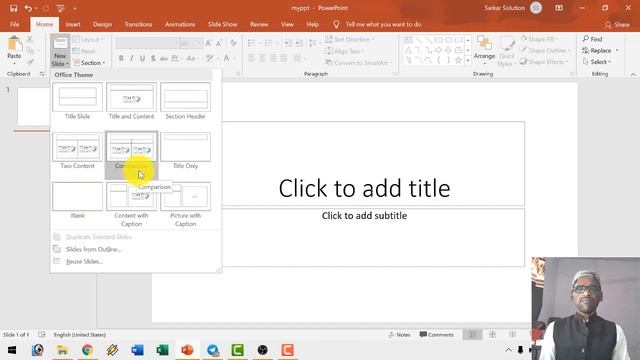Open the Change Case Aa dropdown

pos(192,58)
